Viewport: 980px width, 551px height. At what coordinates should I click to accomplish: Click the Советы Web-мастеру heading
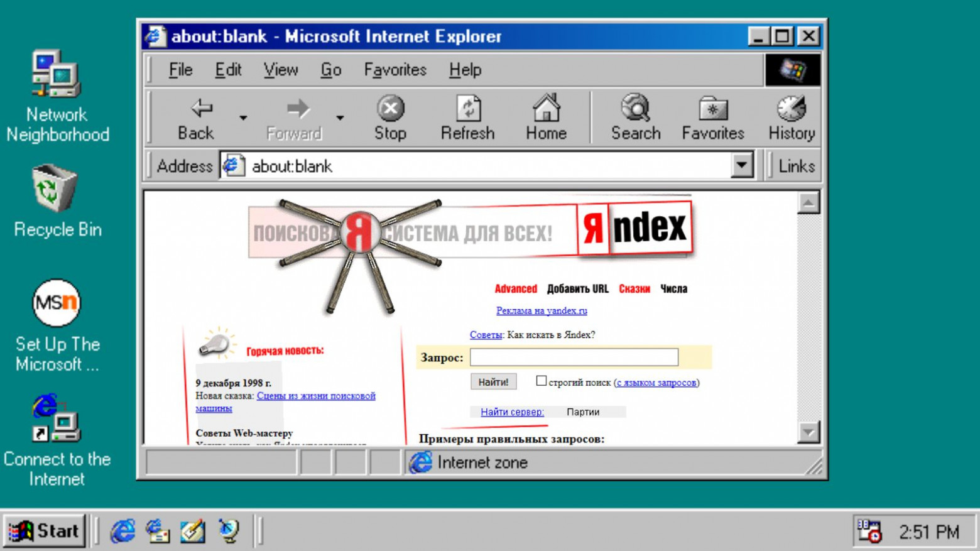click(244, 433)
